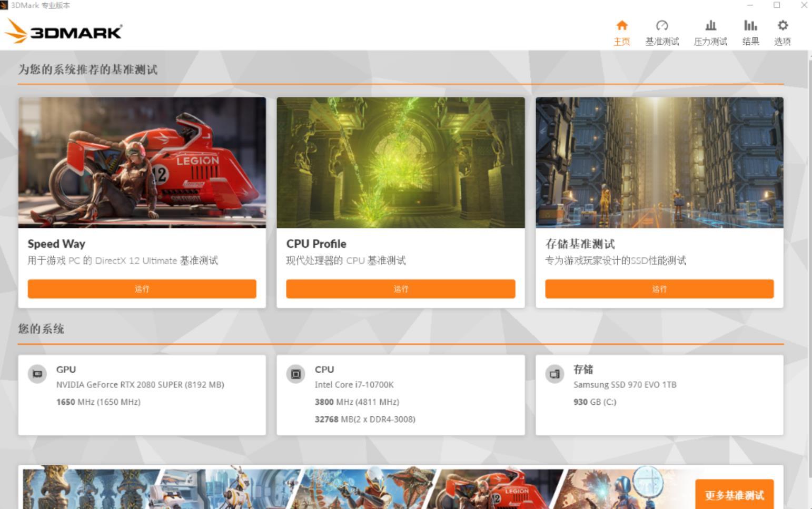Click the 3800 MHz (4811 MHz) CPU value
The height and width of the screenshot is (509, 812).
coord(357,402)
